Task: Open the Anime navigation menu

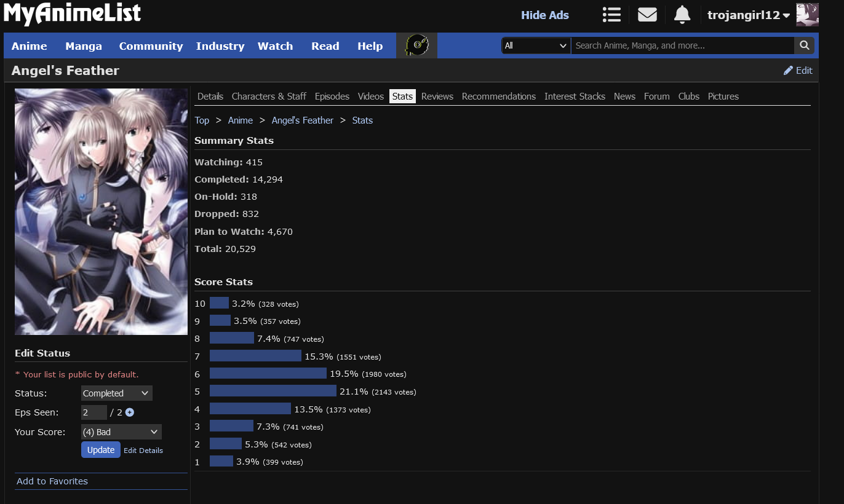Action: click(30, 46)
